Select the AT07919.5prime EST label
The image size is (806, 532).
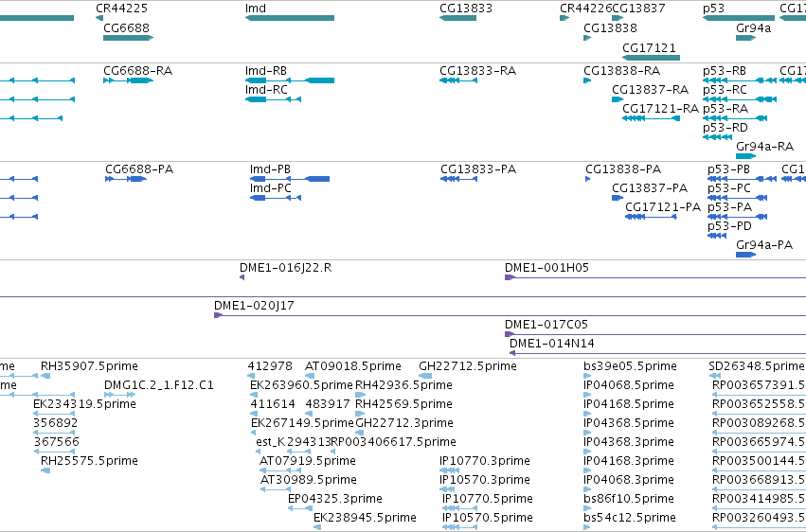(308, 461)
